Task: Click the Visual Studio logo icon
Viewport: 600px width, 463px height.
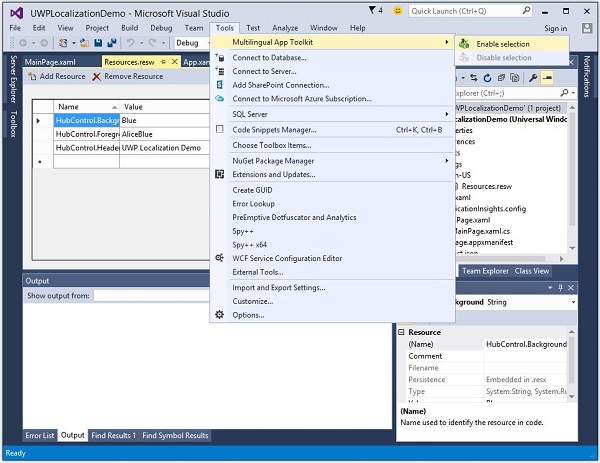Action: pyautogui.click(x=17, y=13)
